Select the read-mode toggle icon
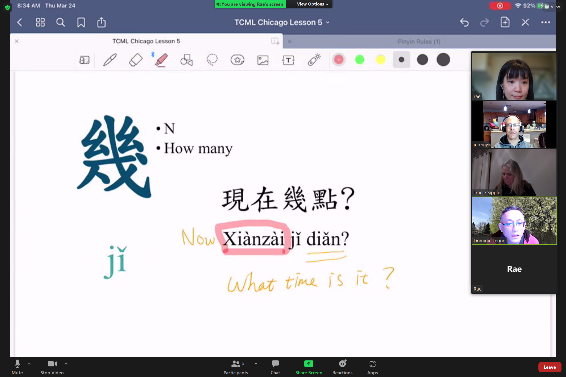Viewport: 566px width, 377px height. pos(84,60)
